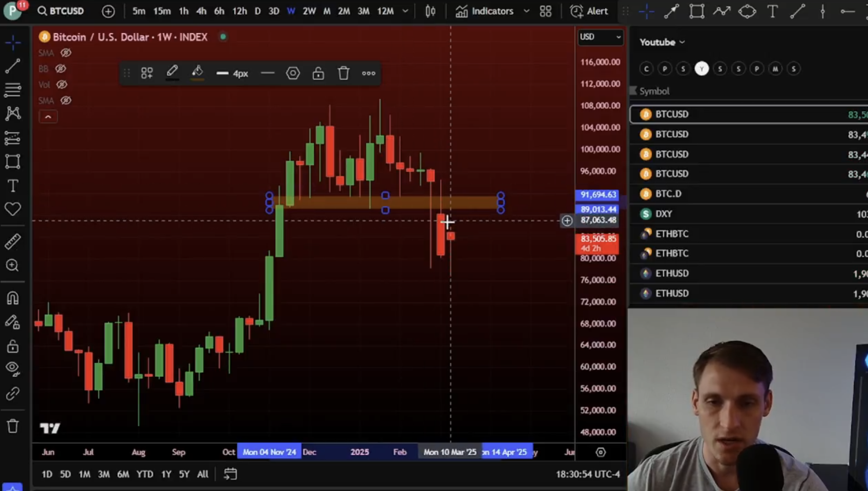Click the magnet mode icon
The height and width of the screenshot is (491, 868).
pyautogui.click(x=13, y=298)
